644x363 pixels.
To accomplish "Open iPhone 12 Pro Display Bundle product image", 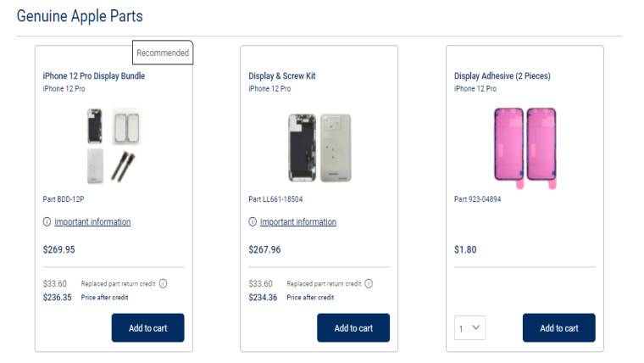I will click(x=114, y=145).
